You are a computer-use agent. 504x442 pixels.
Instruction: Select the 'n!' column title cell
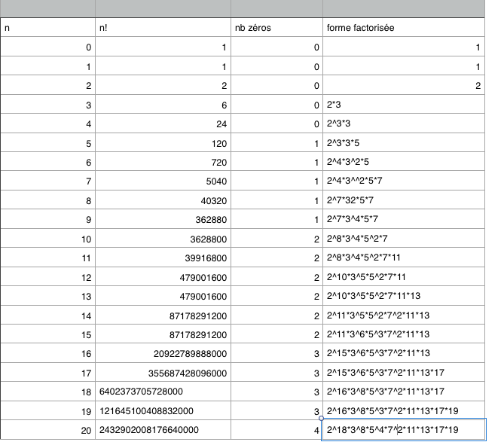(163, 28)
